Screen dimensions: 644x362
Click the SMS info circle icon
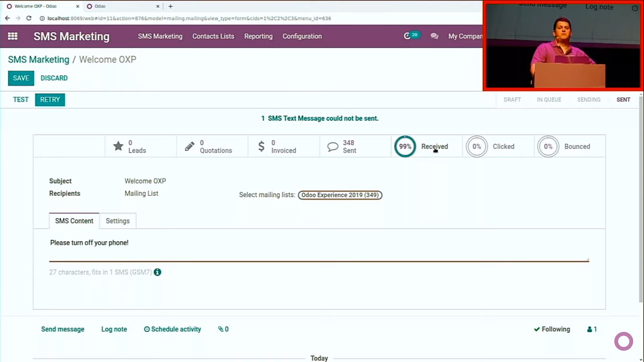pos(157,272)
